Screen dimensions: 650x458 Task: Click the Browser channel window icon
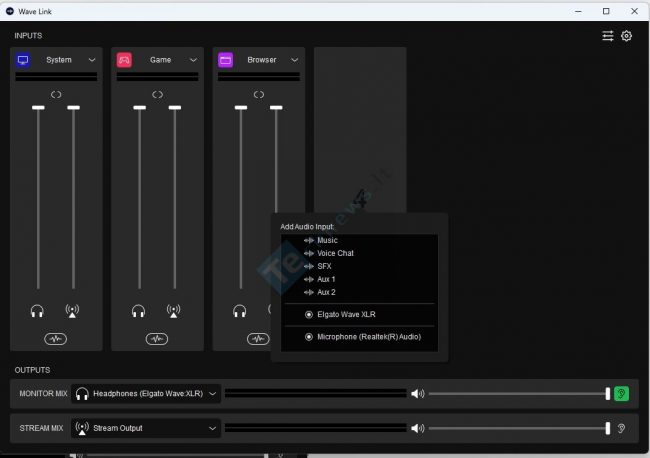pyautogui.click(x=226, y=60)
